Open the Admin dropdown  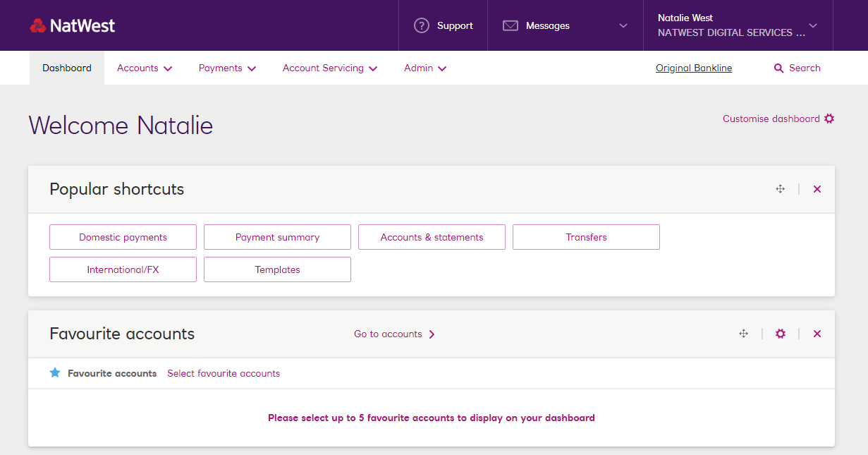[x=424, y=68]
